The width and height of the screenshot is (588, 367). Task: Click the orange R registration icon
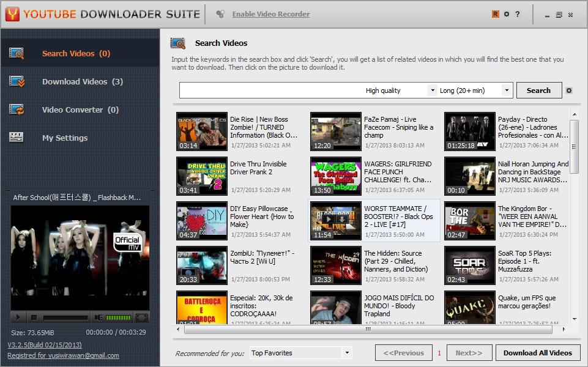point(495,14)
